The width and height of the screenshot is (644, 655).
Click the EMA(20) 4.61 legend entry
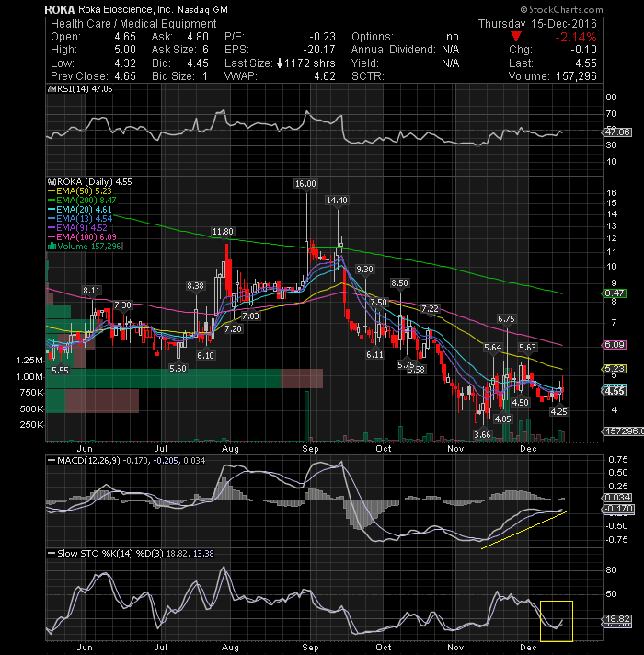(x=80, y=209)
